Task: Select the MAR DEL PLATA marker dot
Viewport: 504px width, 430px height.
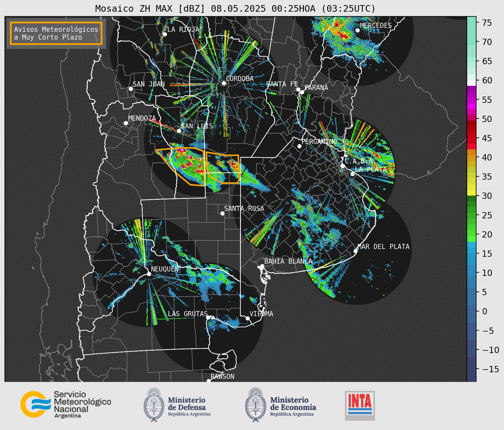Action: click(356, 251)
